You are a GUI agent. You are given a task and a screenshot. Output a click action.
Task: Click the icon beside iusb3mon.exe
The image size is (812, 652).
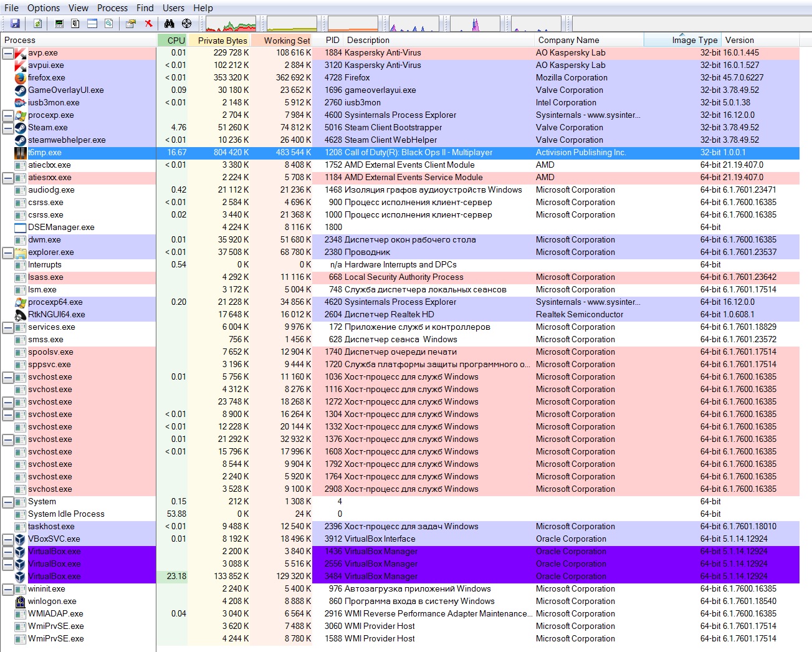[x=20, y=103]
